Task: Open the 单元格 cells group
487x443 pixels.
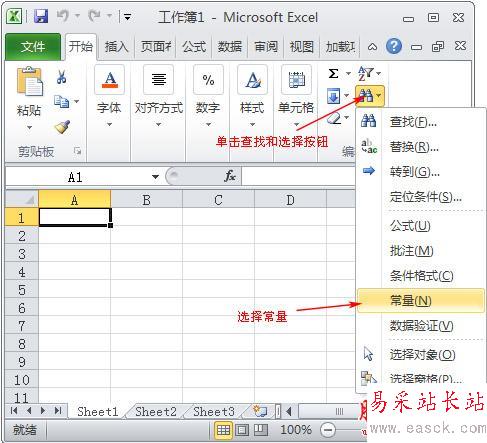Action: 296,97
